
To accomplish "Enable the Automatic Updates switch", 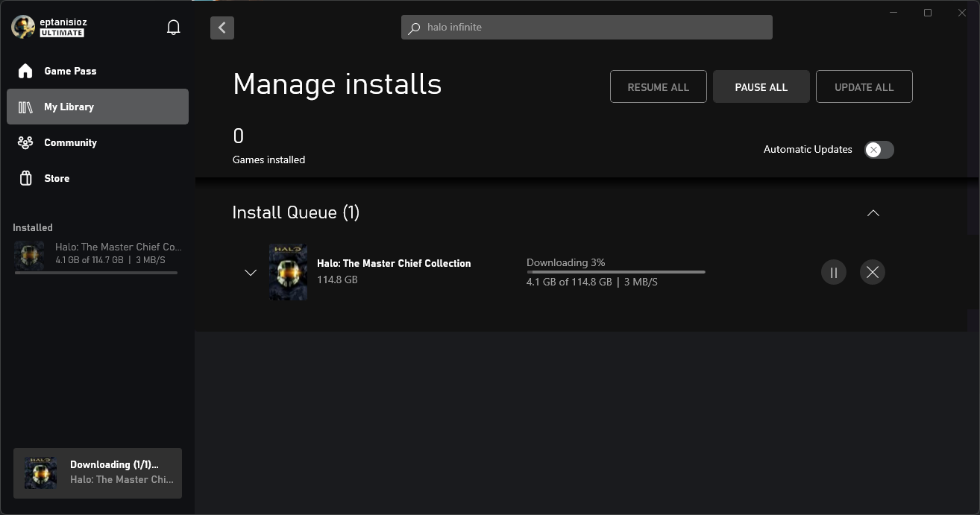I will (879, 150).
